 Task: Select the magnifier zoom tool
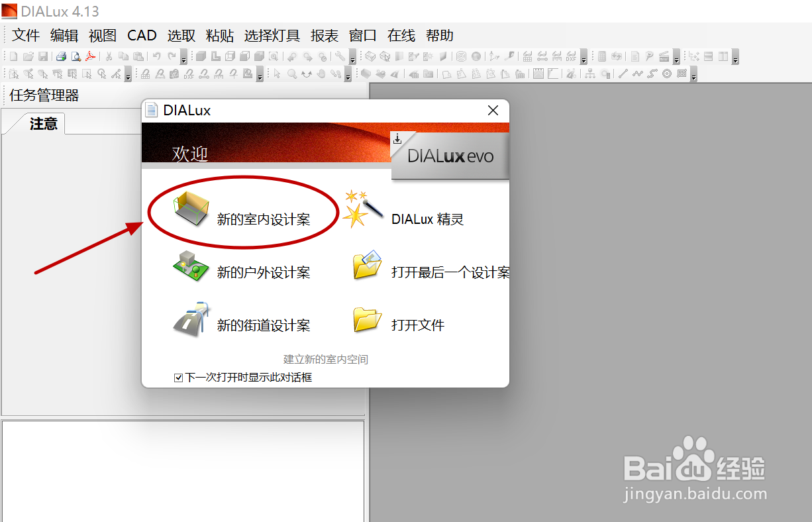292,74
